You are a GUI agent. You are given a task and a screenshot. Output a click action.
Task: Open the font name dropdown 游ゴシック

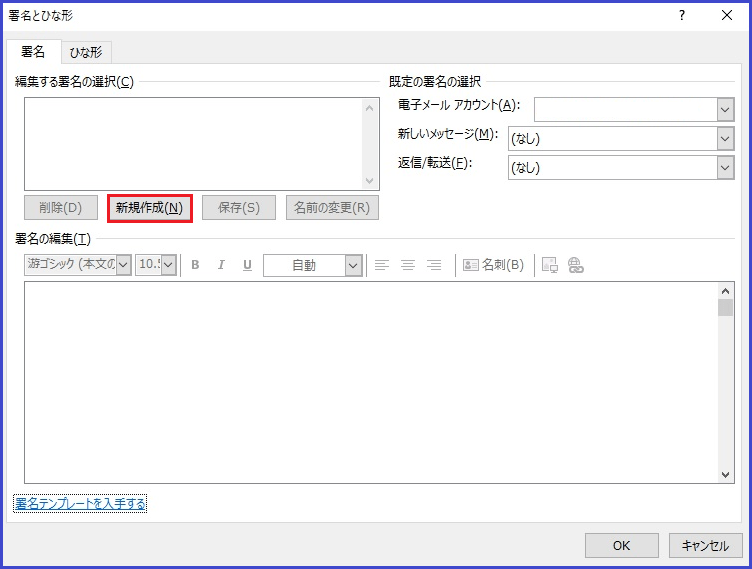(x=123, y=265)
